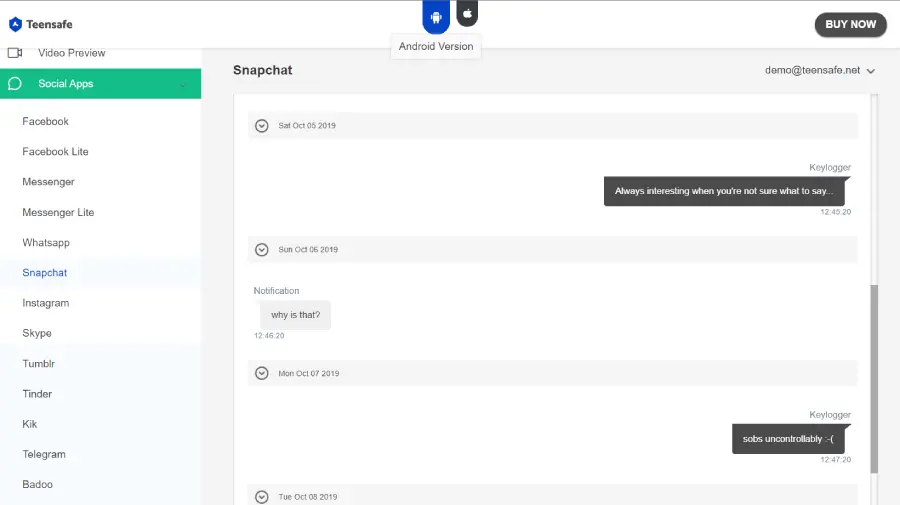Open Kik in the sidebar
The image size is (900, 505).
[x=29, y=424]
